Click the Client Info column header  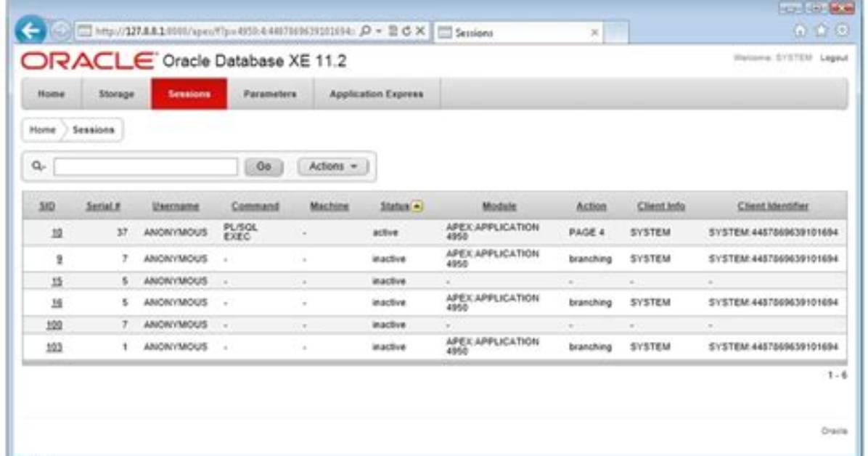661,206
